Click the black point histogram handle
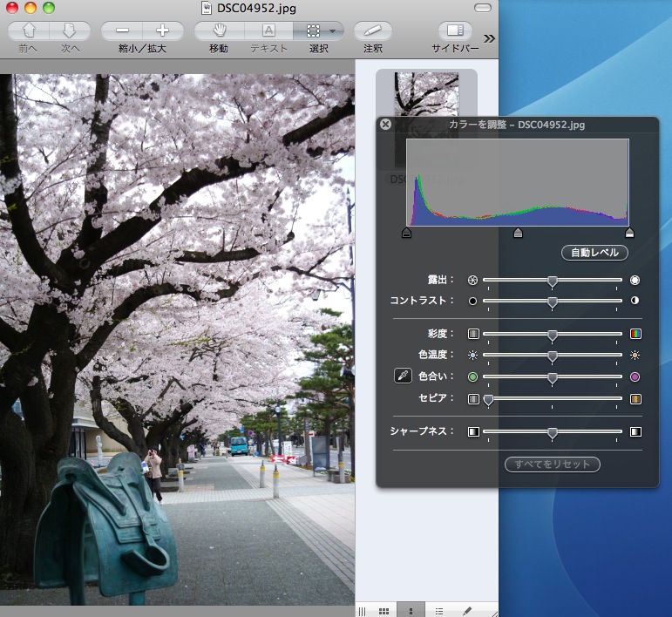 coord(406,233)
